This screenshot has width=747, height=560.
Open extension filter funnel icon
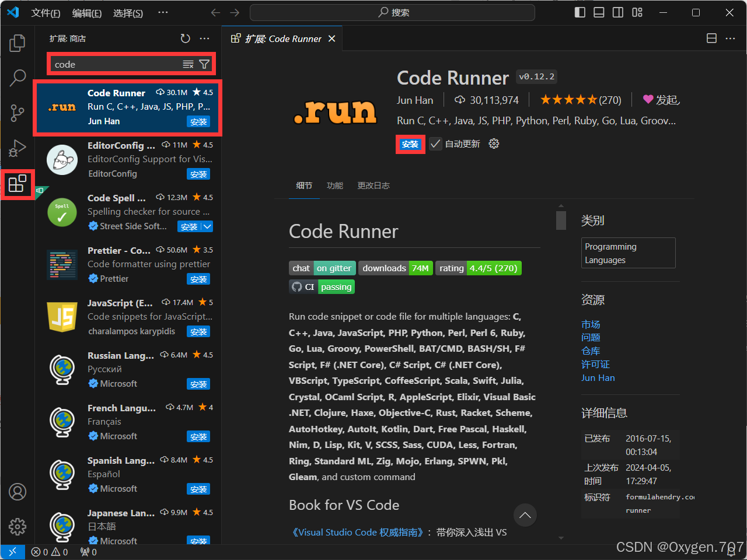[204, 64]
